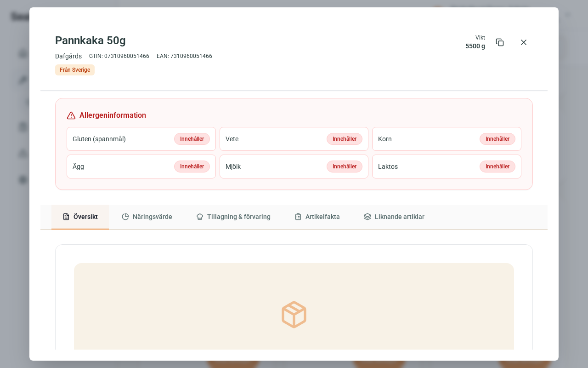
Task: Click the Från Sverige origin badge
Action: pyautogui.click(x=75, y=70)
